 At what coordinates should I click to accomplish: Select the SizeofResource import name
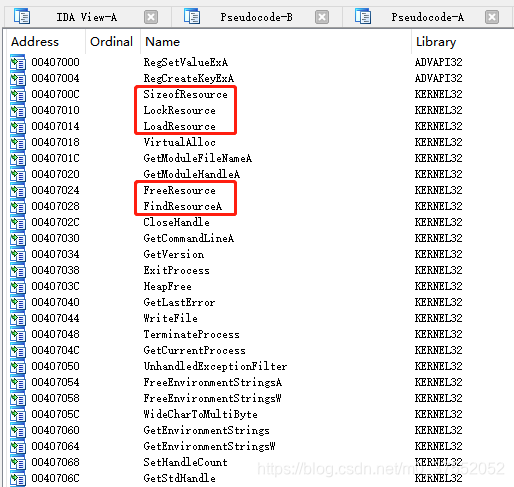tap(186, 94)
